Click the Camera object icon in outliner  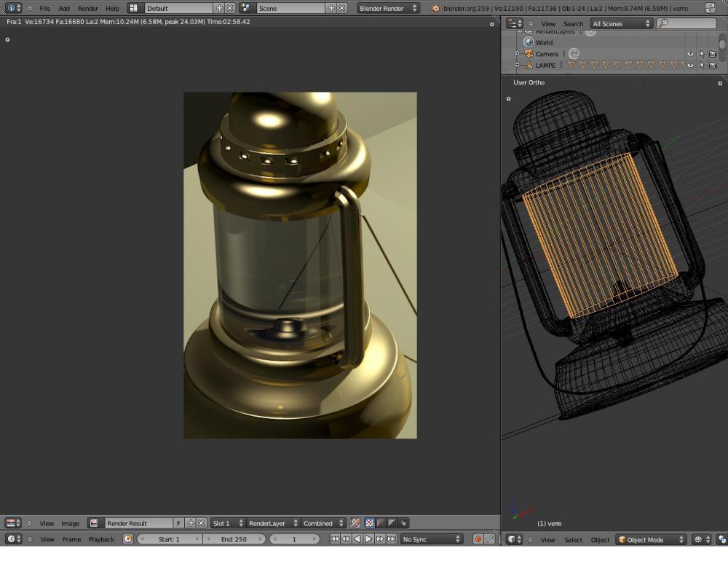(x=529, y=54)
